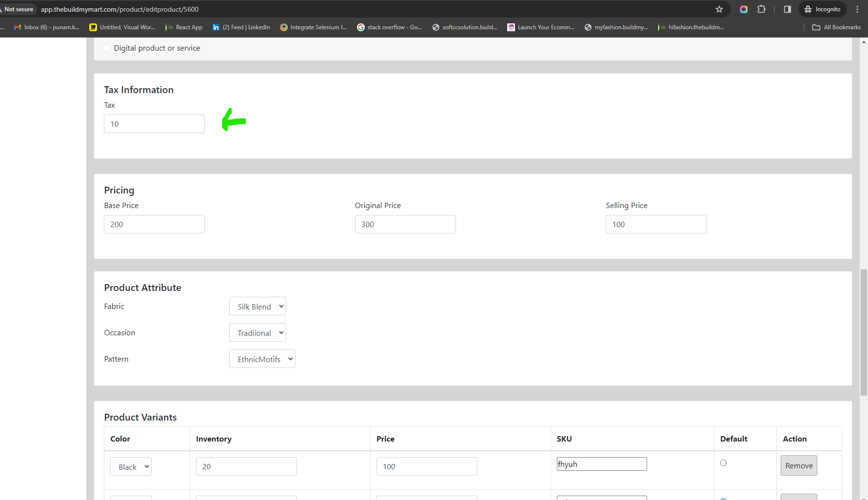Click the variant Price field showing 100
Image resolution: width=868 pixels, height=500 pixels.
click(427, 466)
